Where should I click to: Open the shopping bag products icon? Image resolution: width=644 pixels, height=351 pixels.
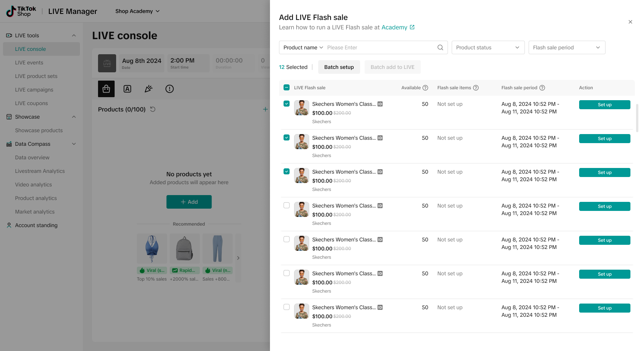pyautogui.click(x=106, y=89)
